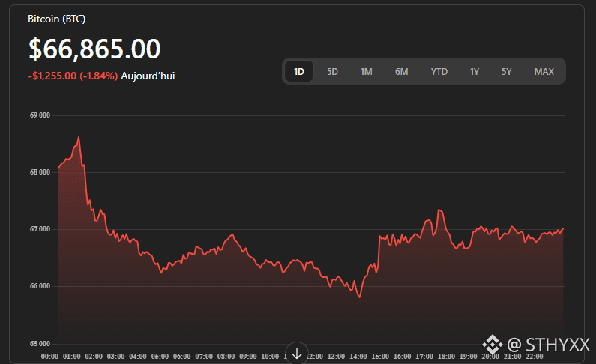
Task: Click the 21:00 time axis label
Action: click(x=513, y=357)
